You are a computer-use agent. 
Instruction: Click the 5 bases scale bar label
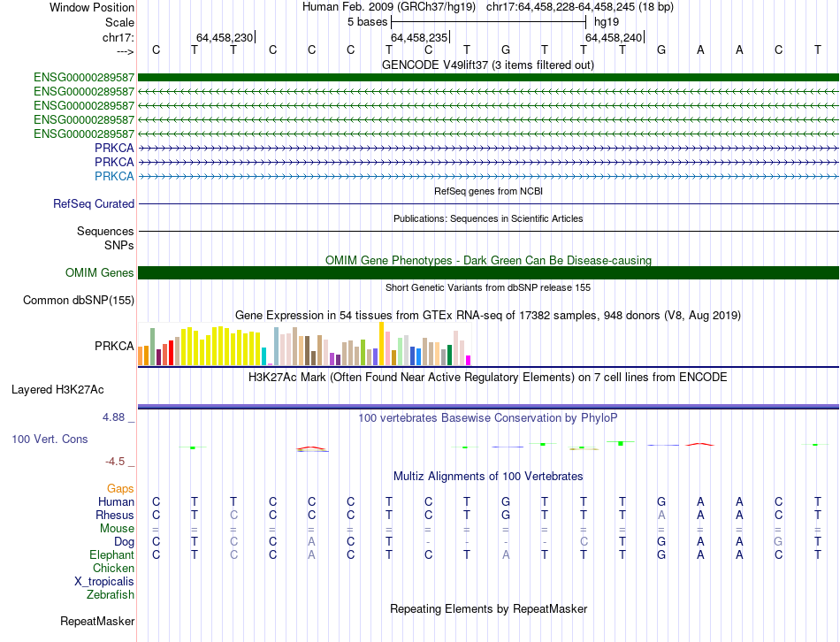click(367, 22)
